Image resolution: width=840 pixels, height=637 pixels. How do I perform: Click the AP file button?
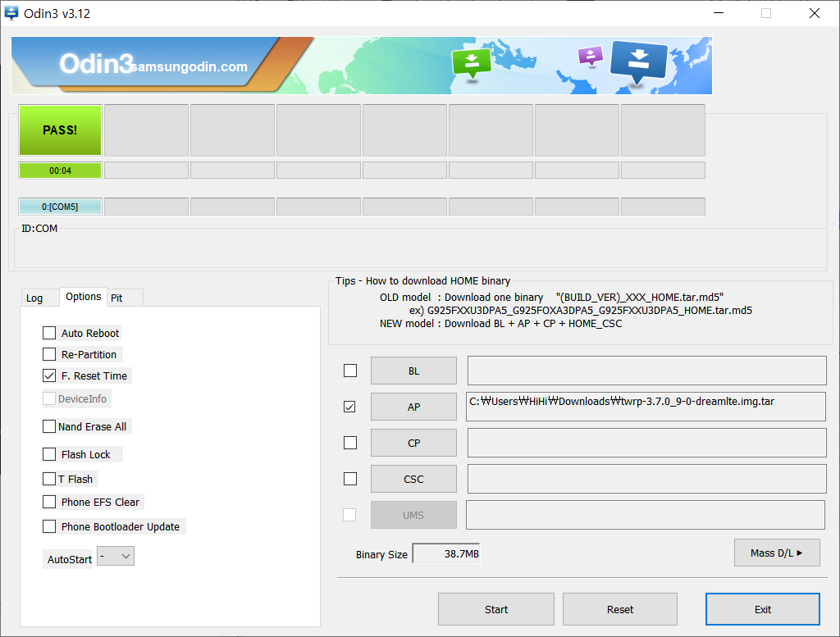point(413,407)
